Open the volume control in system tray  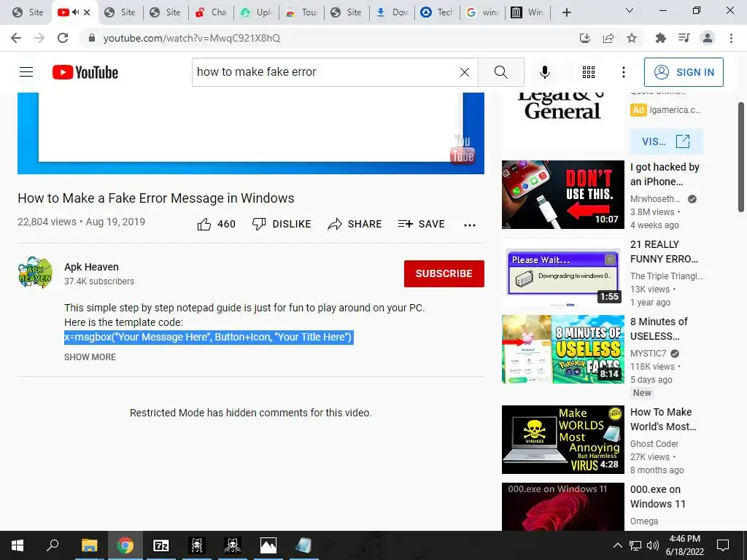pos(653,545)
